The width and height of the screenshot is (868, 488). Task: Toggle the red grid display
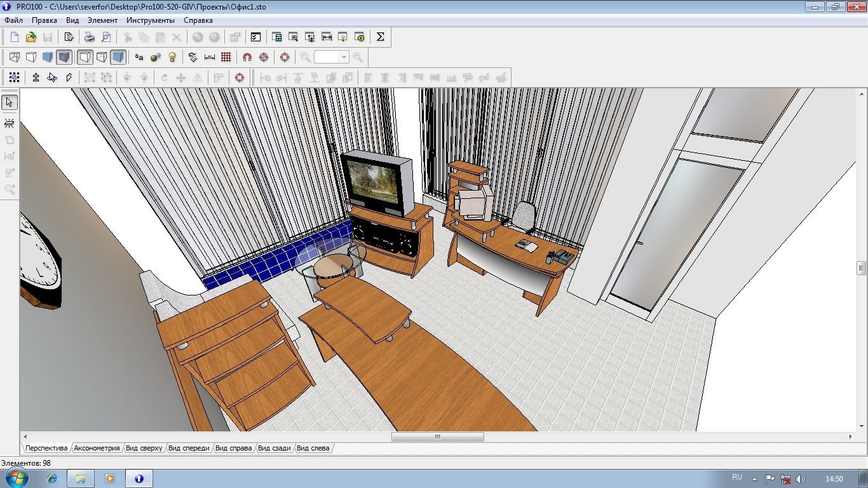(x=226, y=57)
